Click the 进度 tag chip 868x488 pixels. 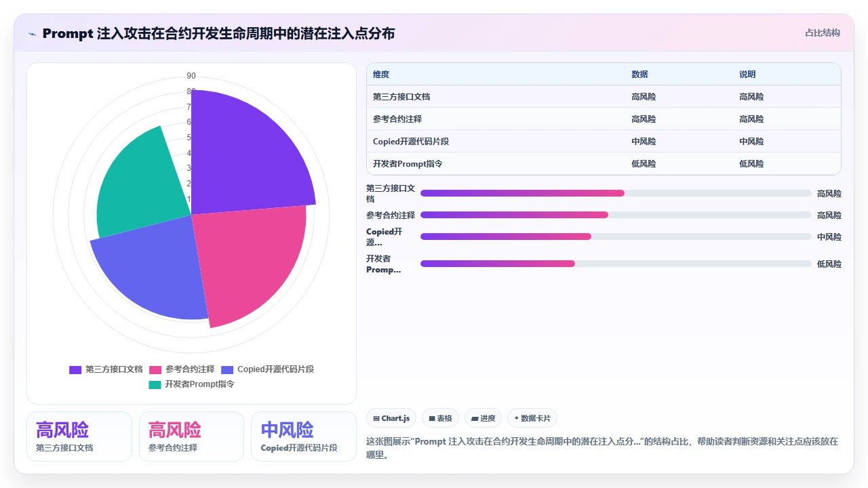pos(483,418)
